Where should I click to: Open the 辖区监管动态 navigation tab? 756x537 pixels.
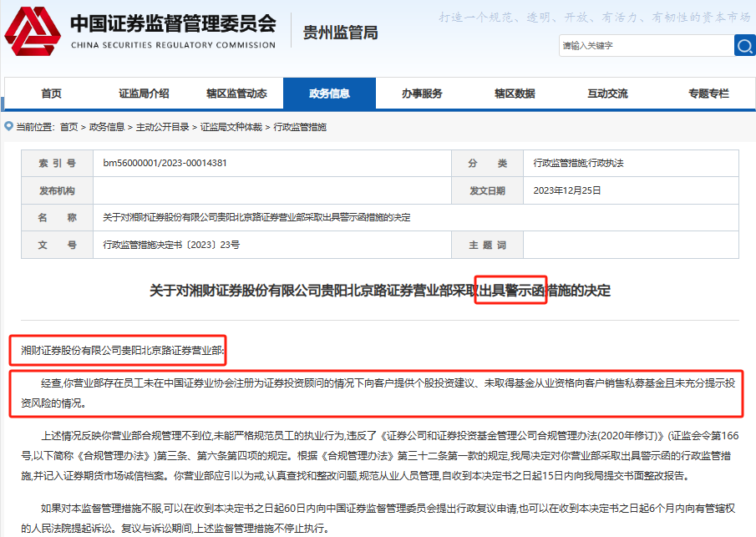[236, 94]
